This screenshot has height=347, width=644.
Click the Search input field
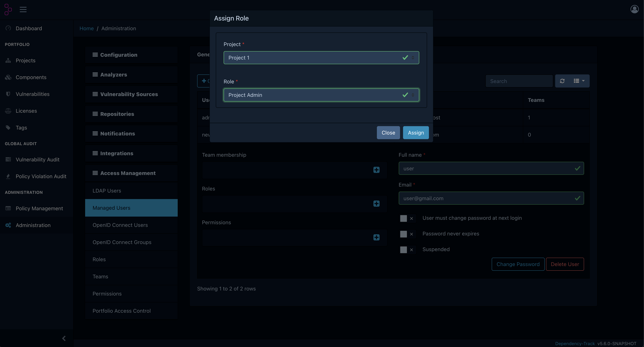519,81
